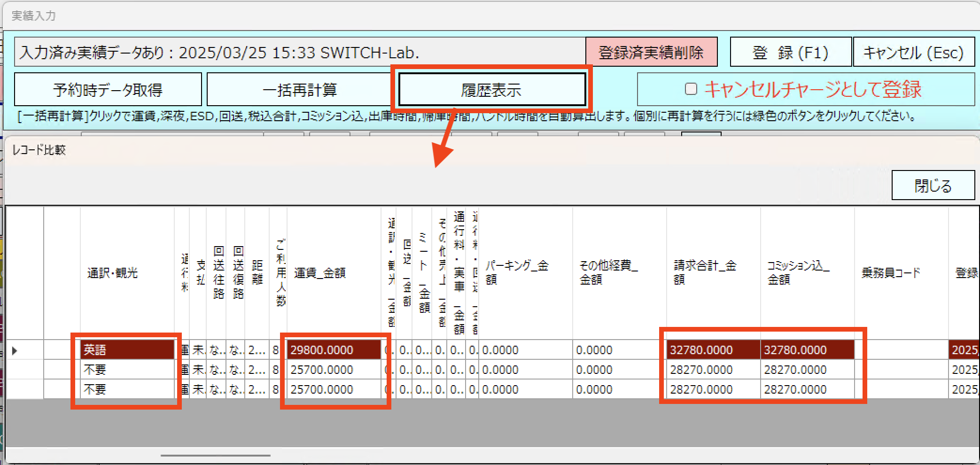
Task: Close the レコード比較 panel with 閉じる
Action: (x=933, y=185)
